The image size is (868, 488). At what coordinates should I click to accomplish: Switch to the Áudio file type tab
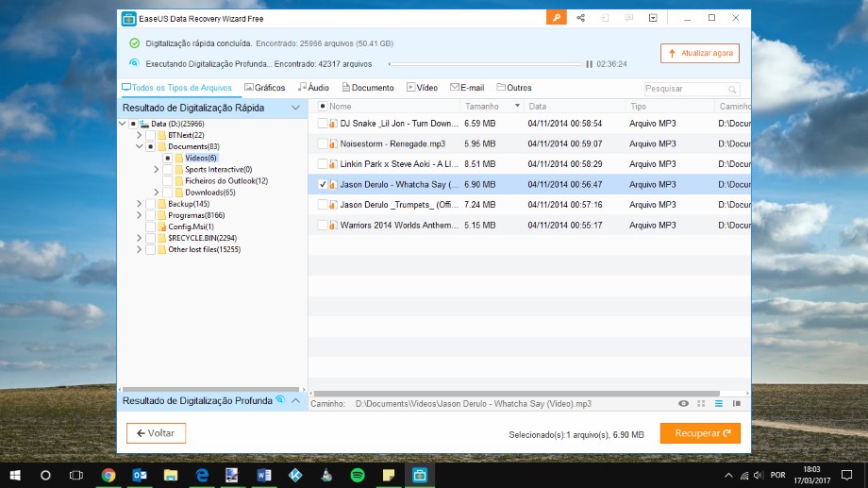click(313, 88)
